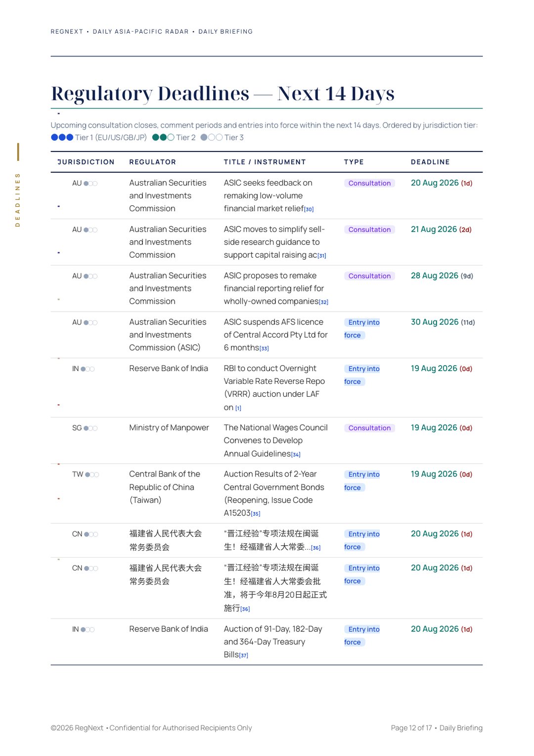Click deadline 21 Aug 2026 (2d)
The height and width of the screenshot is (756, 534).
point(441,230)
